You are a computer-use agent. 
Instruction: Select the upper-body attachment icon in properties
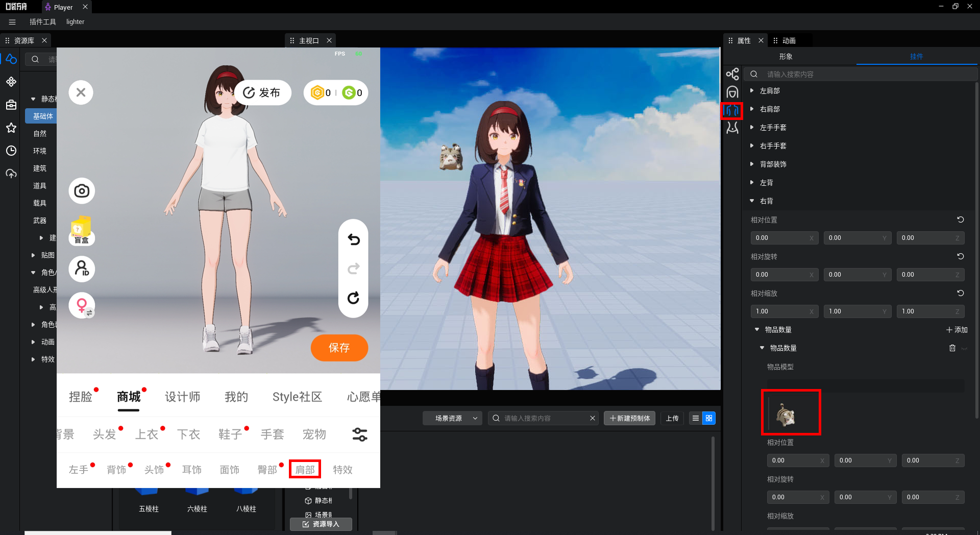[732, 110]
